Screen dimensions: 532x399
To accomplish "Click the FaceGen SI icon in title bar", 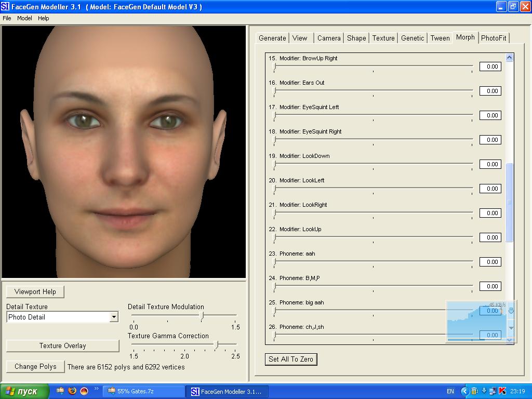I will (6, 7).
